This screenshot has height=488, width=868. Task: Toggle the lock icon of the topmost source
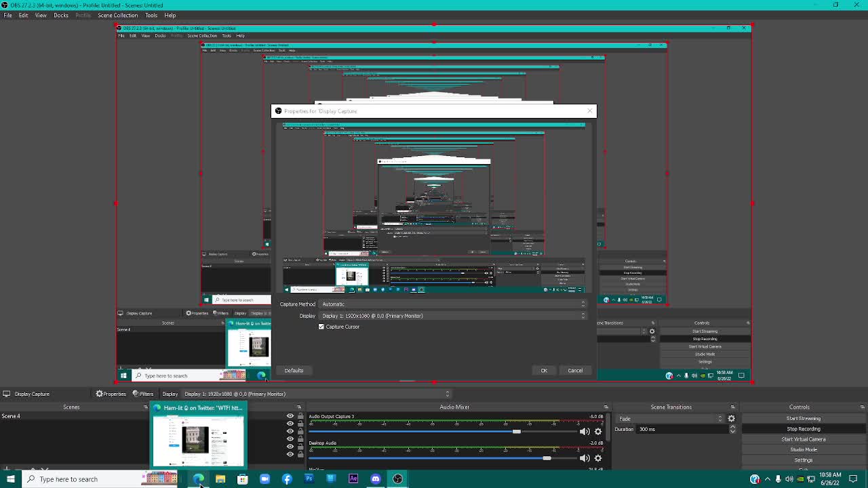tap(300, 416)
